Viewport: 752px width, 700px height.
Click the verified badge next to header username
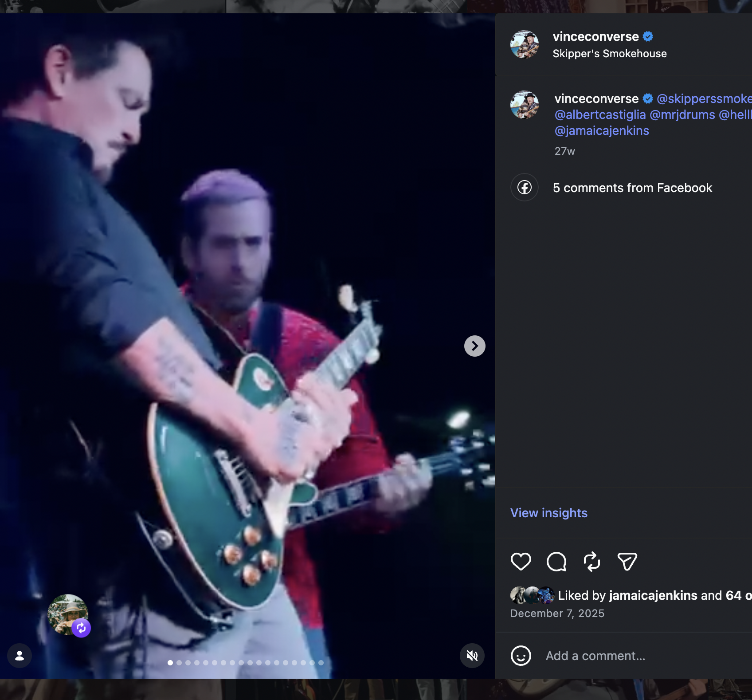coord(648,36)
